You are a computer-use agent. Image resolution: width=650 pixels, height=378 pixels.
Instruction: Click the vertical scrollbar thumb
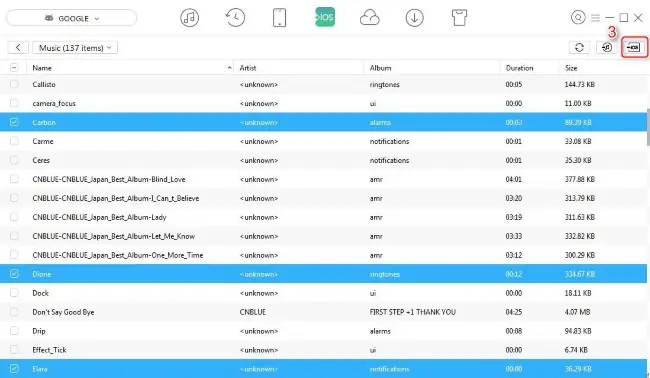tap(648, 127)
